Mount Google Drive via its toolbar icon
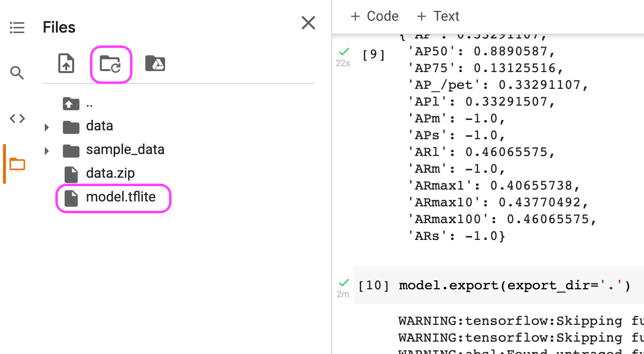 [x=155, y=63]
